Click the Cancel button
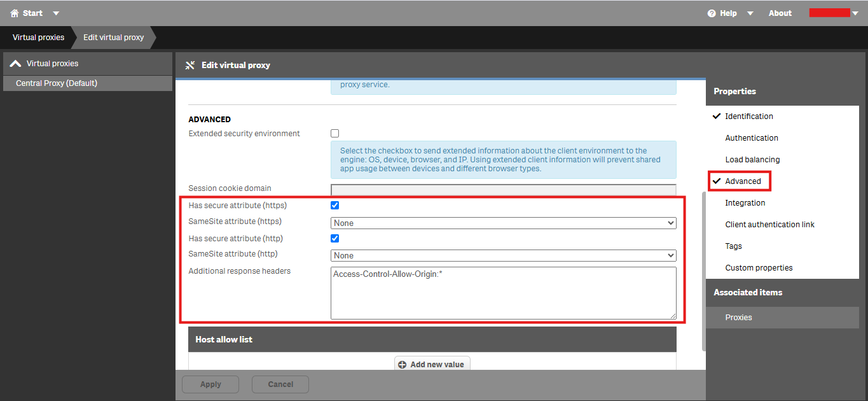868x401 pixels. tap(280, 384)
